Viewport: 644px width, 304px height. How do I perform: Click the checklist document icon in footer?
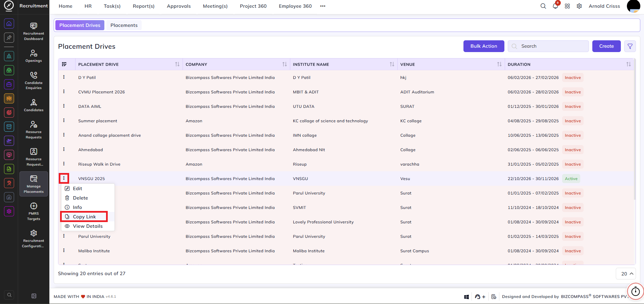[x=494, y=297]
